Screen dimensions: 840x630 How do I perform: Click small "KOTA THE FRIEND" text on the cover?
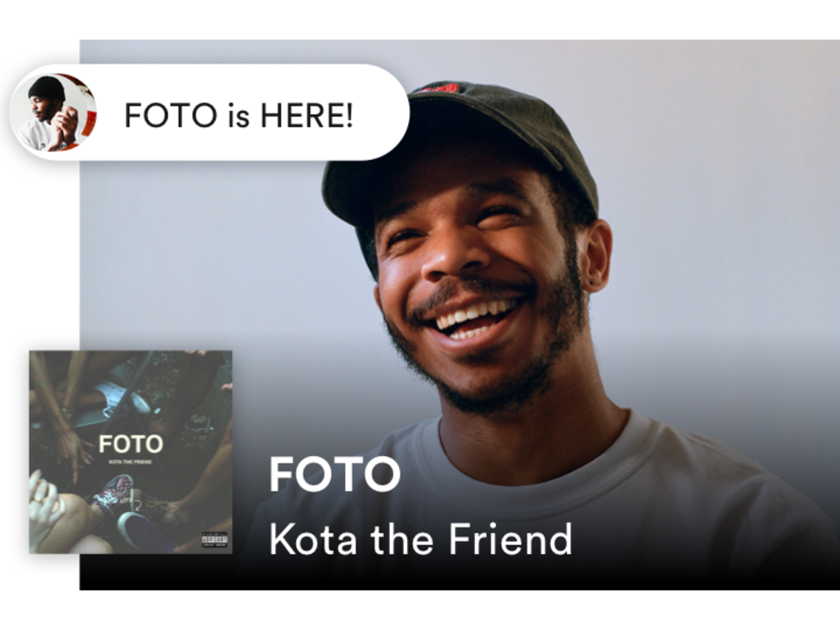coord(130,463)
